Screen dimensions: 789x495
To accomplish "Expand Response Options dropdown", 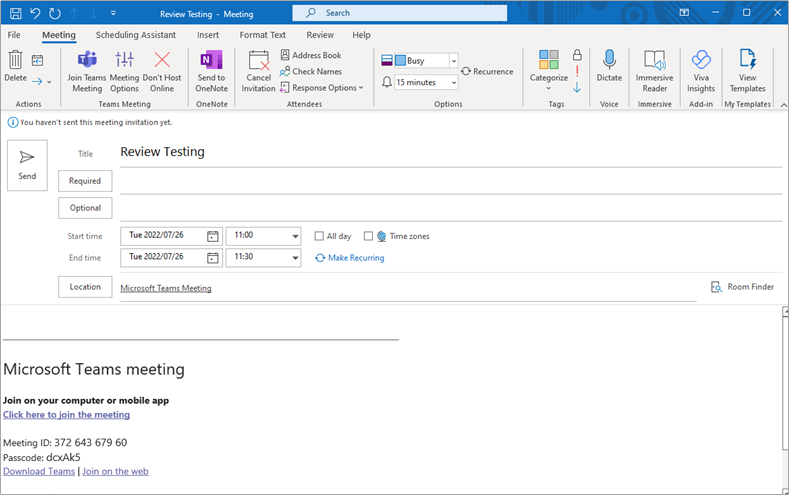I will pyautogui.click(x=322, y=88).
